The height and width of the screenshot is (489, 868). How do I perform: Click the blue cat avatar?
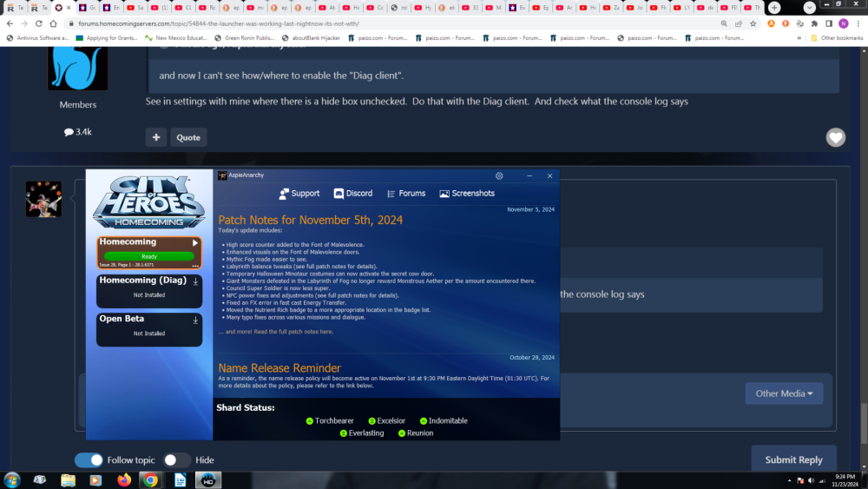coord(77,68)
